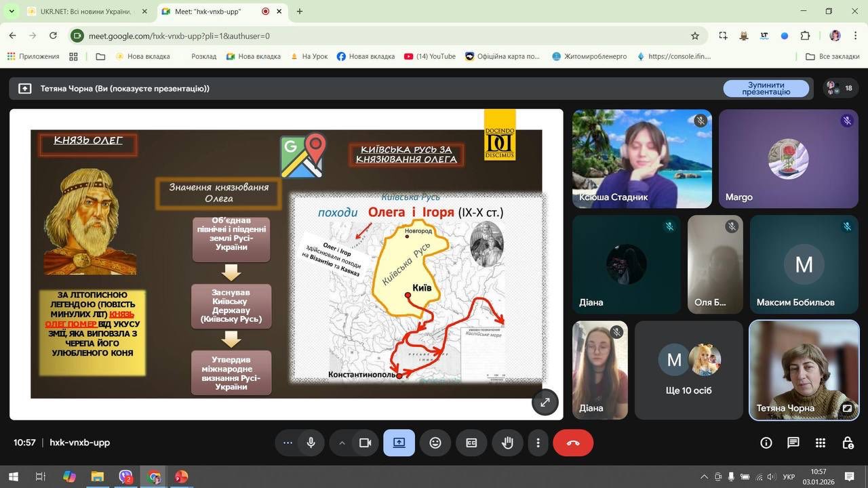This screenshot has width=868, height=488.
Task: Open more options vertical dots menu
Action: pyautogui.click(x=538, y=443)
